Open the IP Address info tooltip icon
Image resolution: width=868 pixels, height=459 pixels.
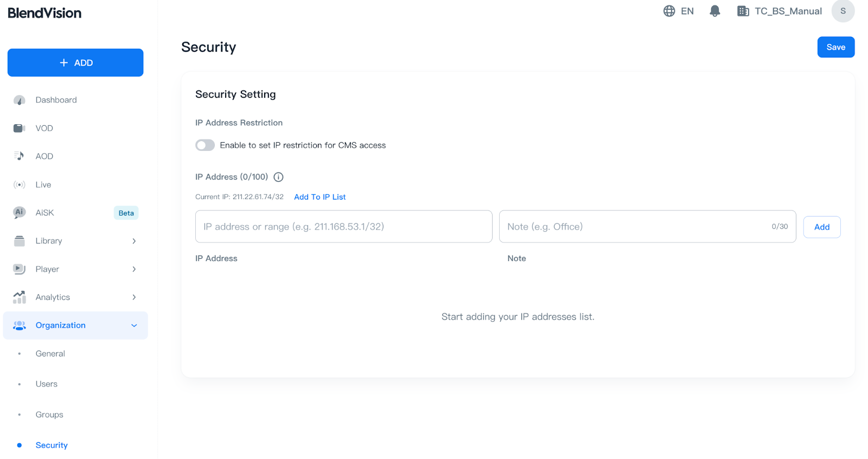[278, 176]
